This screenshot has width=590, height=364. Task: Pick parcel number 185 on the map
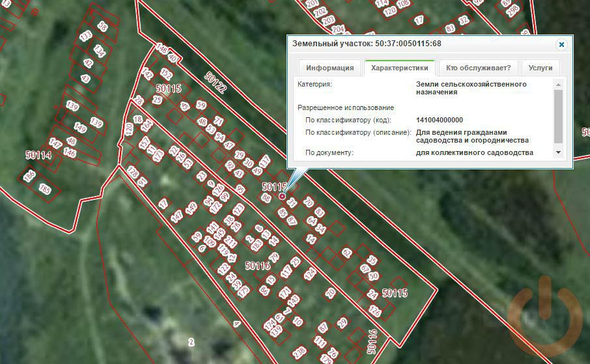coord(44,189)
